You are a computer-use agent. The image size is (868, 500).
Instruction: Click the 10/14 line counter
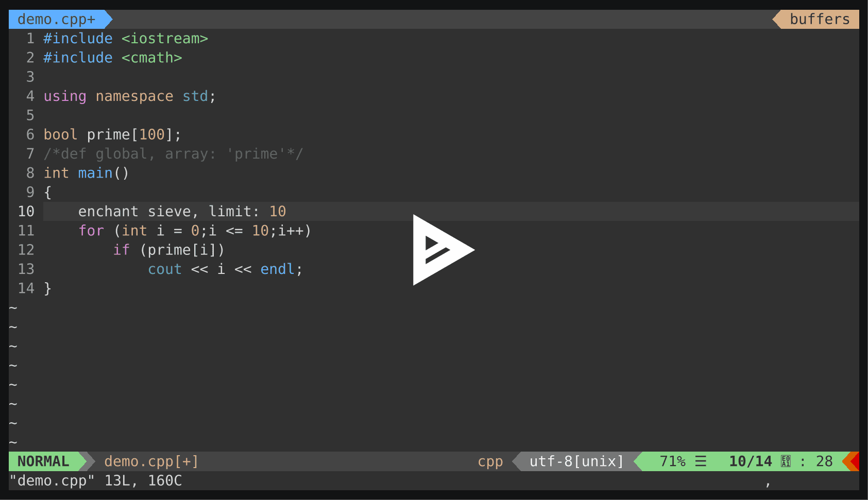(750, 461)
